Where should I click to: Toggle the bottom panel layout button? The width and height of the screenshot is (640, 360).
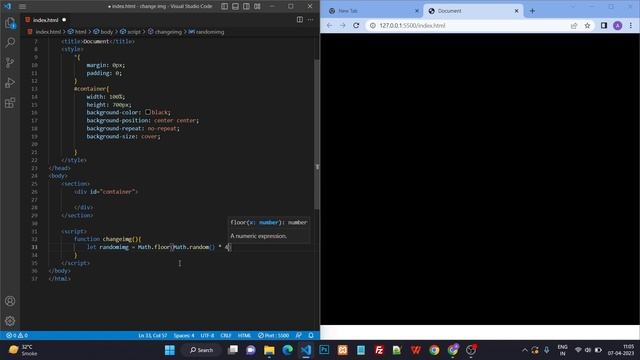(236, 6)
